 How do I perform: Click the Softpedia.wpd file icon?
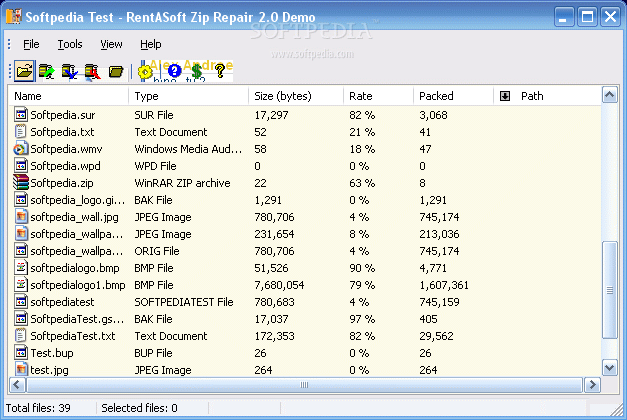21,166
